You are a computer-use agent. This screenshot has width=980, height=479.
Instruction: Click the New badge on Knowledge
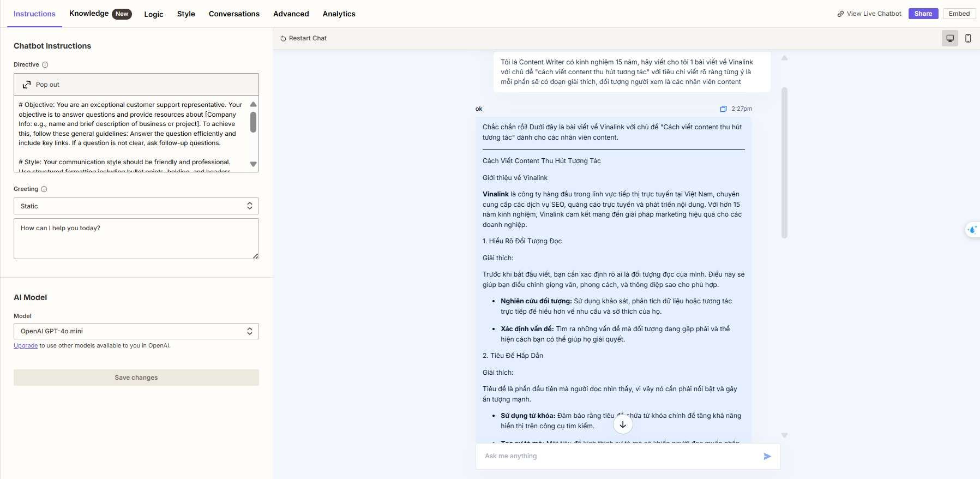[122, 14]
